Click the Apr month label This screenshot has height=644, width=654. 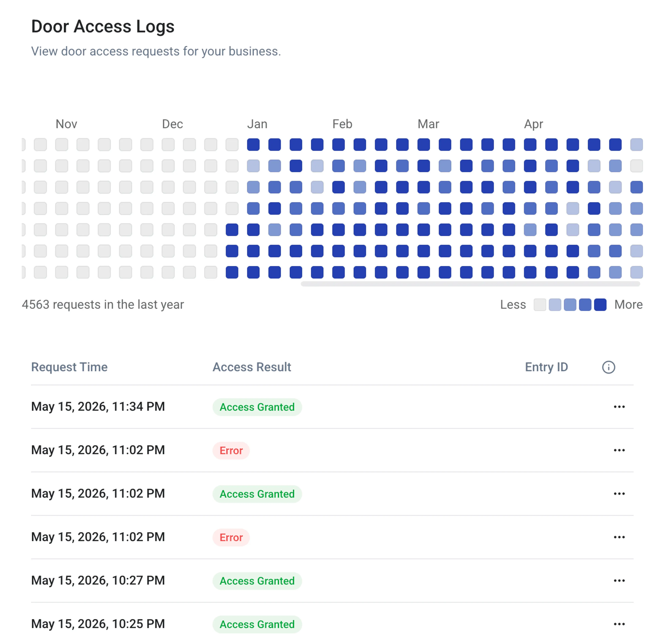(x=533, y=124)
